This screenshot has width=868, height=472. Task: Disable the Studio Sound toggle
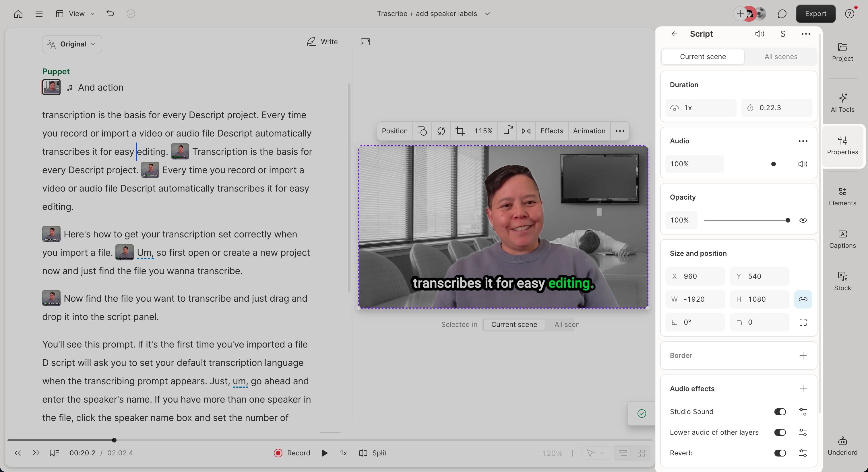coord(780,411)
